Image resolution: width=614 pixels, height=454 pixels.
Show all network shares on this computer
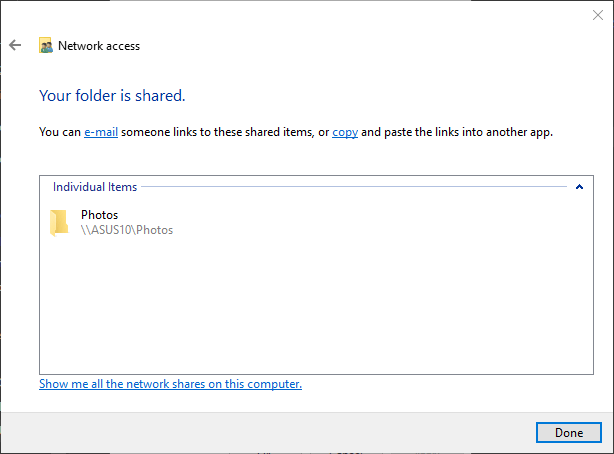point(170,384)
